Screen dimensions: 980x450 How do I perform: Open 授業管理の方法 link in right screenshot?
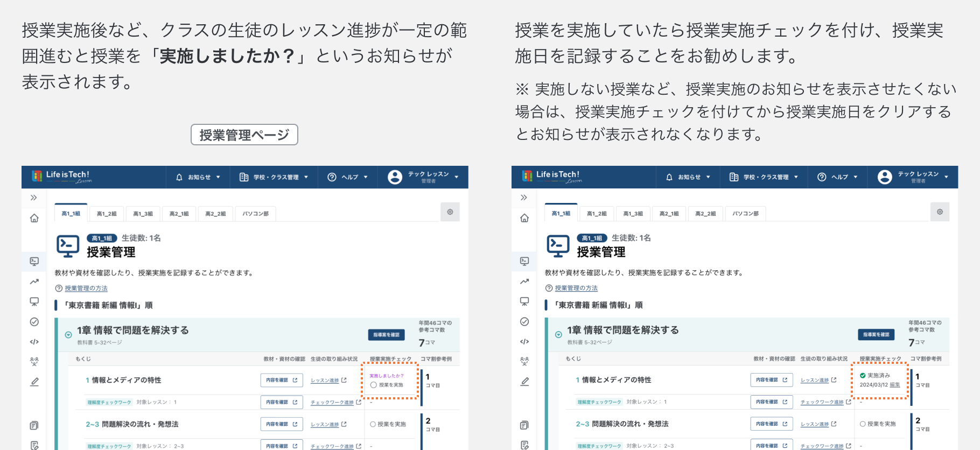576,289
